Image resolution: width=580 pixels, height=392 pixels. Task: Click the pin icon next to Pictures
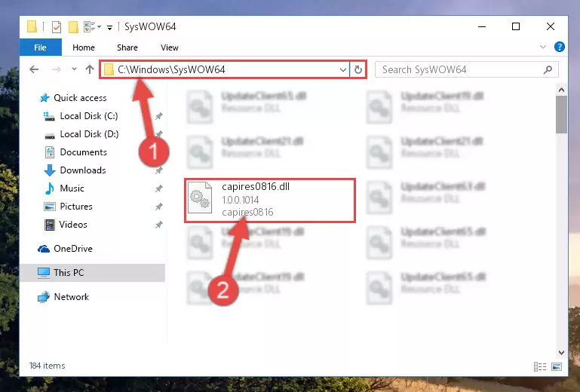pos(158,207)
